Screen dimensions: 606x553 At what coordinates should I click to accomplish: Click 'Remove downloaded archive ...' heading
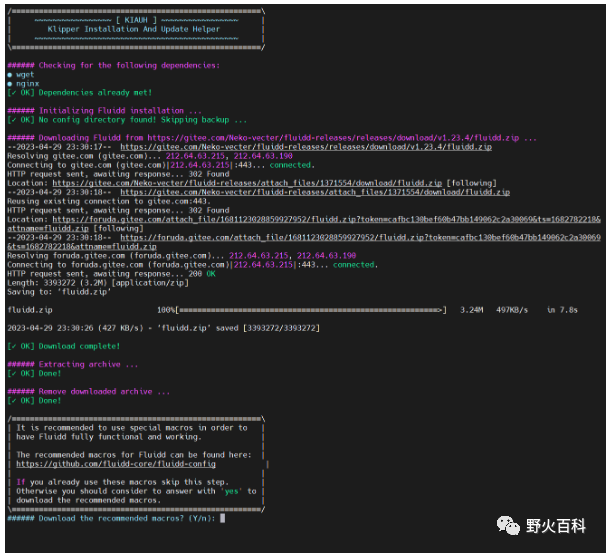(x=89, y=392)
